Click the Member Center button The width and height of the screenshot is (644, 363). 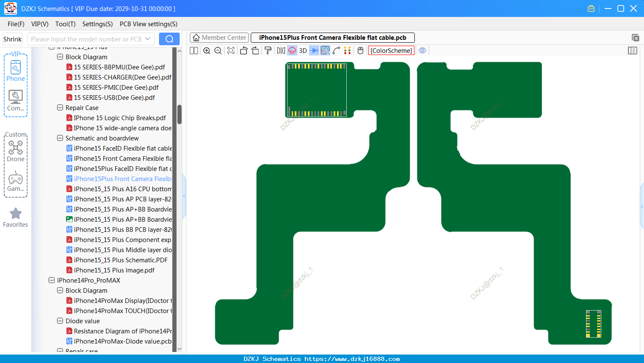(219, 38)
